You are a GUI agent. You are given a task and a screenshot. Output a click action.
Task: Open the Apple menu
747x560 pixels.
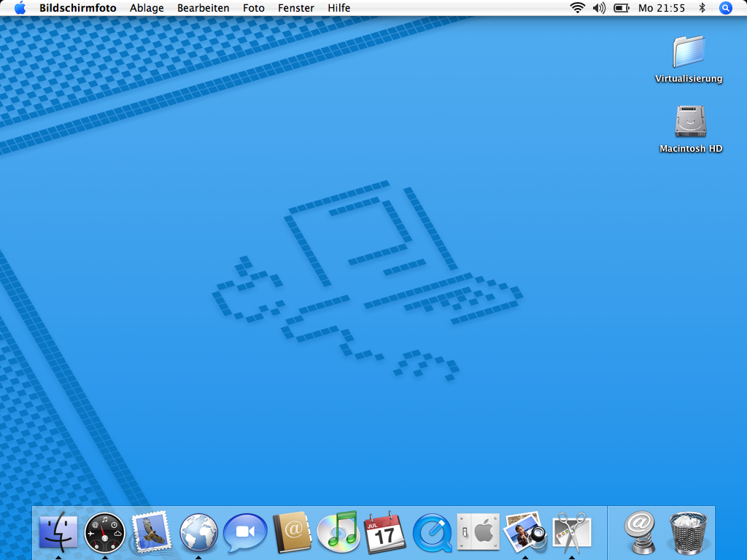coord(20,8)
